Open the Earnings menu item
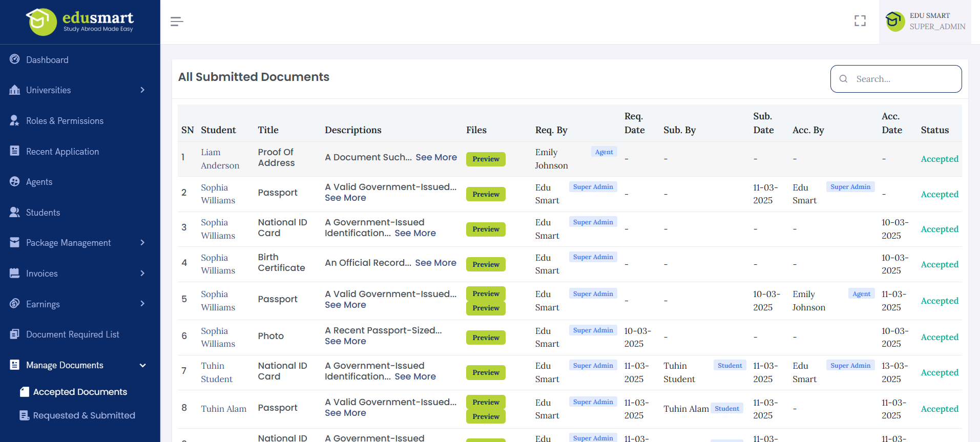Image resolution: width=980 pixels, height=442 pixels. pyautogui.click(x=43, y=304)
